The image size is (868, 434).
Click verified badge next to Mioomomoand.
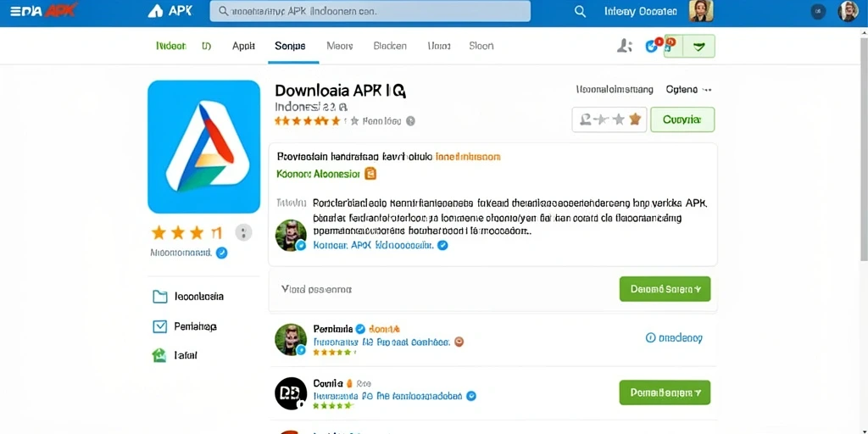click(221, 253)
